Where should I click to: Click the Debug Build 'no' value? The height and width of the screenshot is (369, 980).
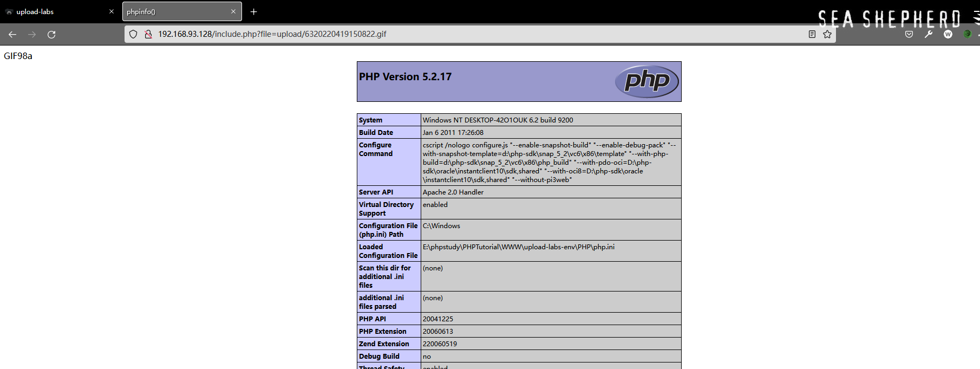427,357
